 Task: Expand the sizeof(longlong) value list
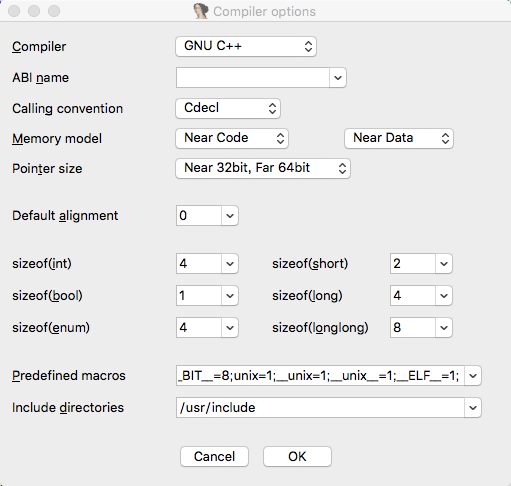[444, 328]
